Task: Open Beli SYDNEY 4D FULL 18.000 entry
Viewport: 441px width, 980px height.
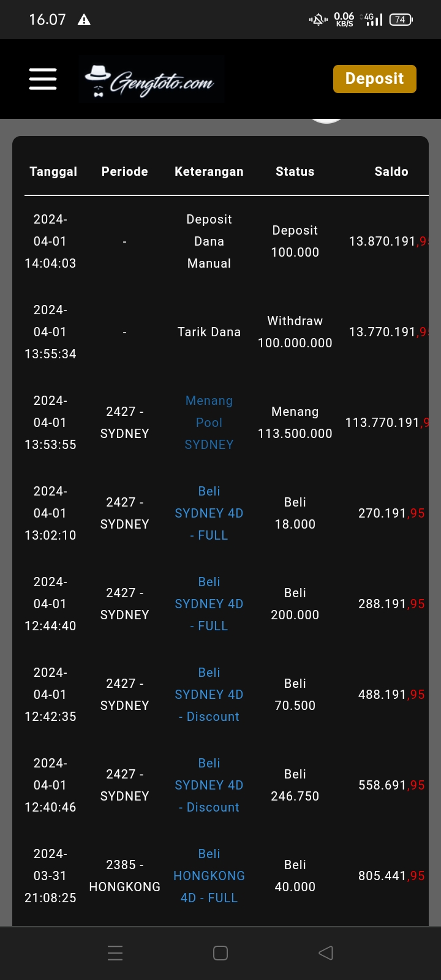Action: [x=209, y=513]
